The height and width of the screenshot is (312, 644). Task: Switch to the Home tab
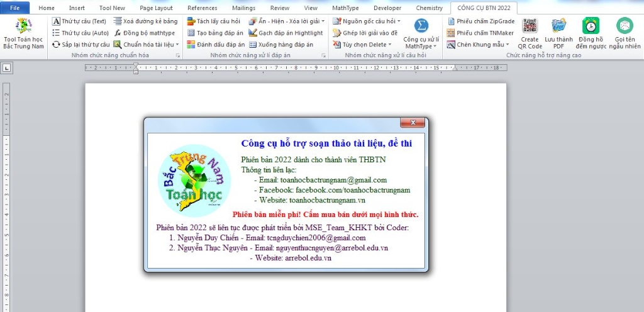tap(47, 8)
